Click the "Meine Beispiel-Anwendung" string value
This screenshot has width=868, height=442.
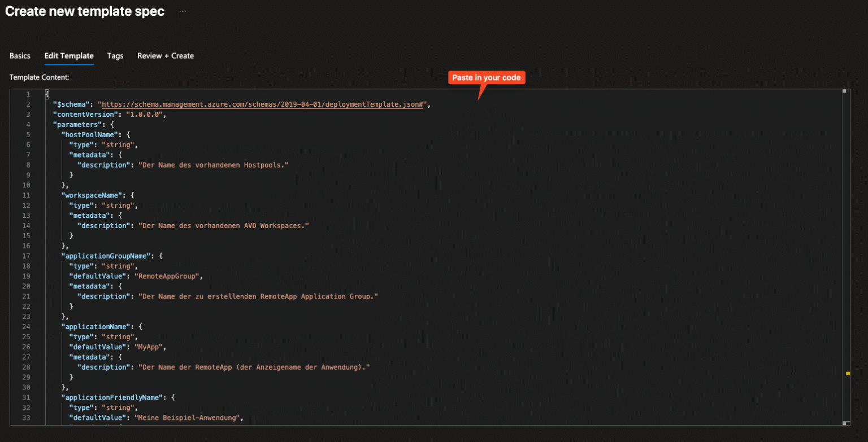pos(188,418)
